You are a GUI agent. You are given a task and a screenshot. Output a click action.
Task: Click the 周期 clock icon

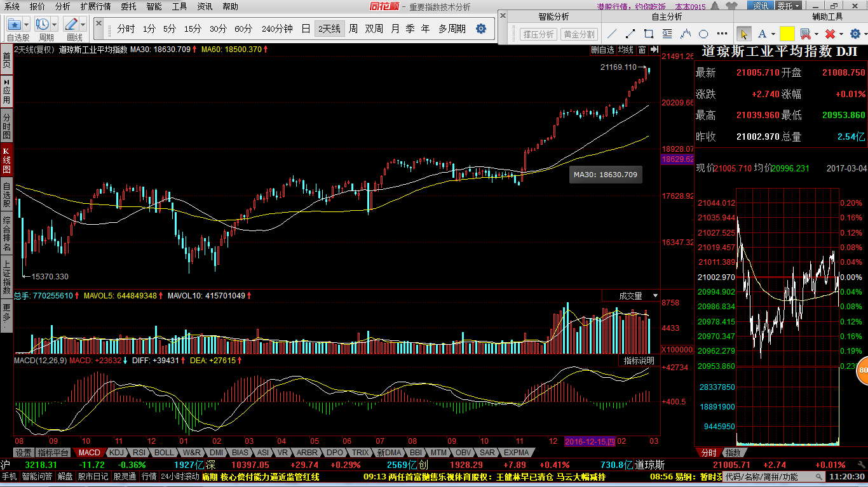click(43, 25)
